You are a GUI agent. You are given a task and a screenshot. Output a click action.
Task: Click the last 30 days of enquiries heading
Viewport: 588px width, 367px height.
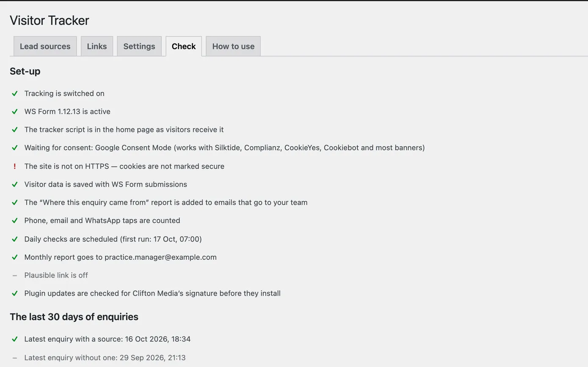tap(74, 317)
